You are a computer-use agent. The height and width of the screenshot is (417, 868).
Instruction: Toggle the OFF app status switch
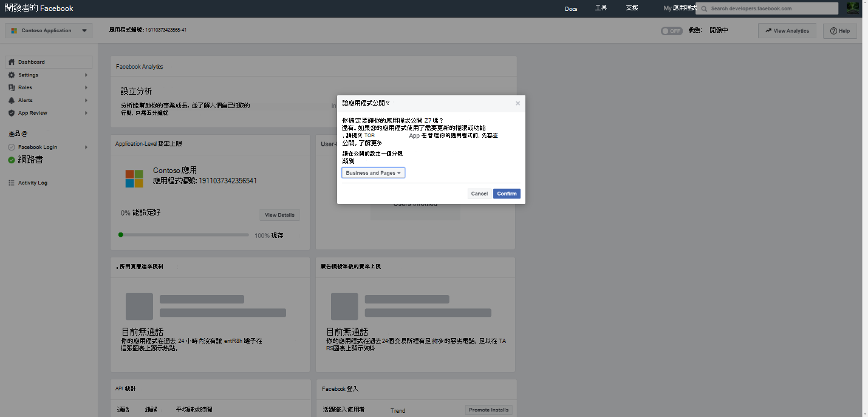672,30
